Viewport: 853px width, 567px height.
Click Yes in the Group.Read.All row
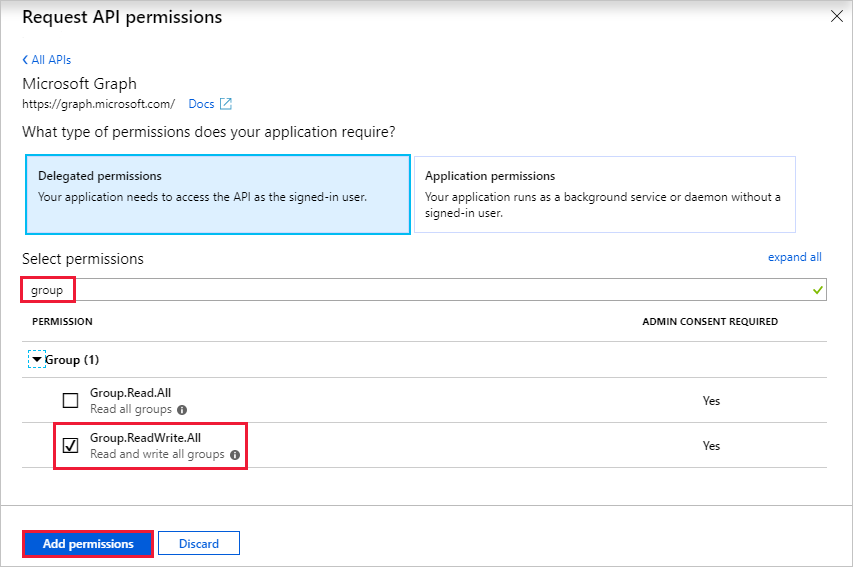click(x=711, y=401)
